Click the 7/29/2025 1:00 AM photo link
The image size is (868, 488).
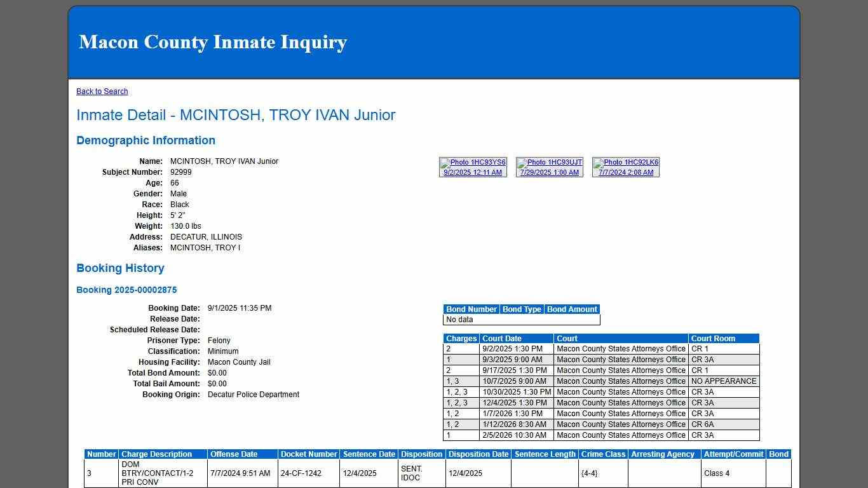click(549, 172)
